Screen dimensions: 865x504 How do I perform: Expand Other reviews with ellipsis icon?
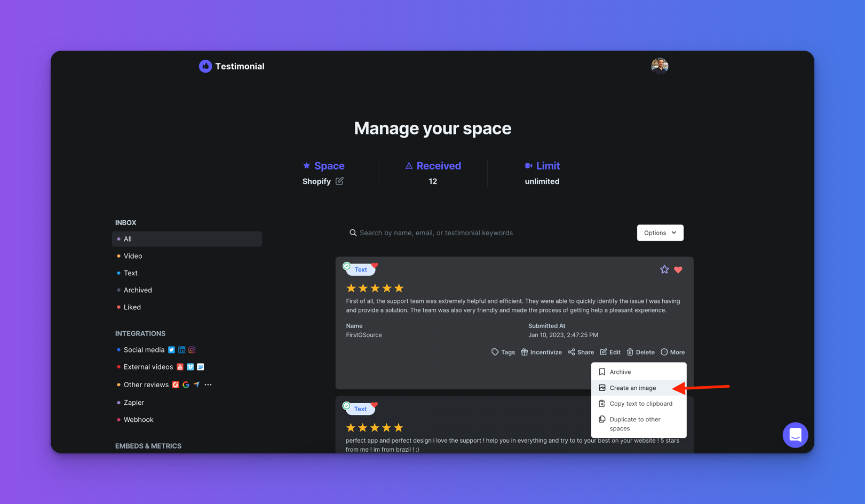(208, 385)
